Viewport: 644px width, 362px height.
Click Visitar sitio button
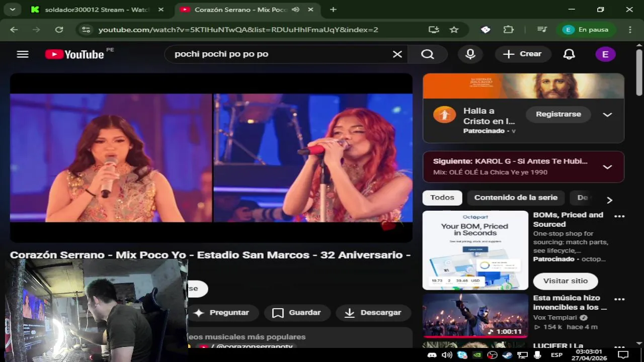pyautogui.click(x=565, y=281)
